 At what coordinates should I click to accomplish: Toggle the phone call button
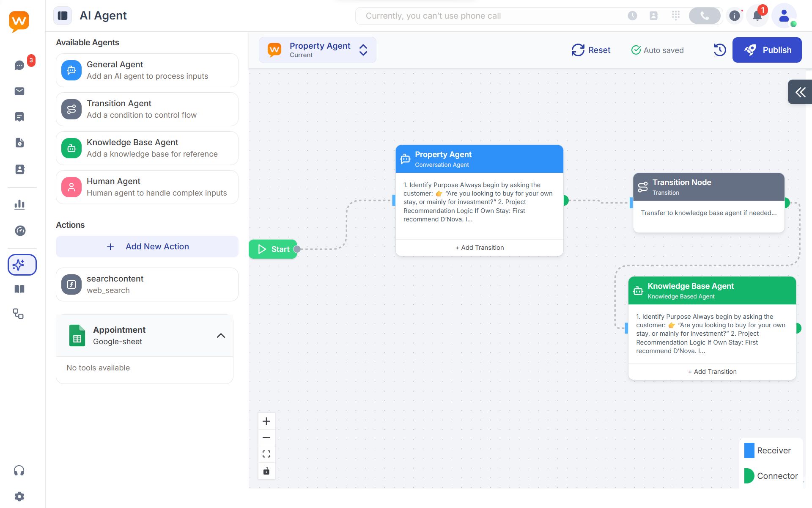coord(704,16)
